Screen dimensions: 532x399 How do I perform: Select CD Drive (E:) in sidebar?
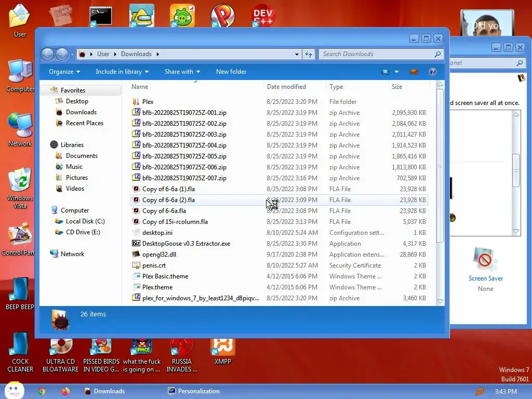click(83, 232)
